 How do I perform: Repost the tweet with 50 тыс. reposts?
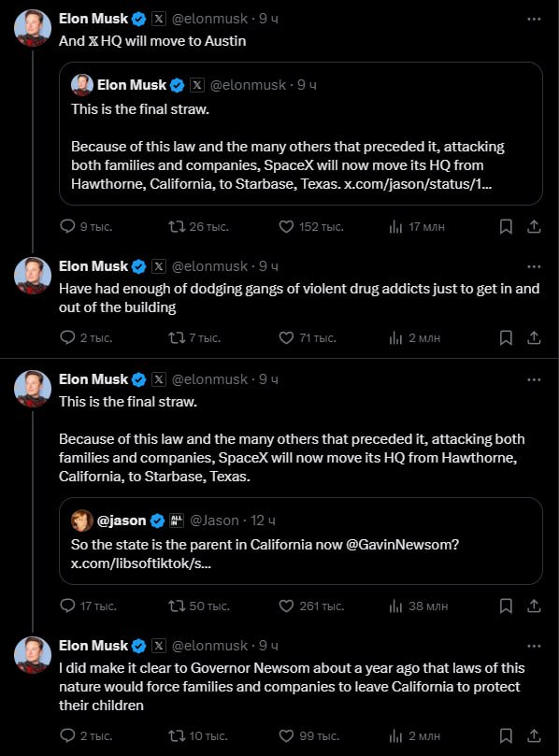pyautogui.click(x=177, y=606)
